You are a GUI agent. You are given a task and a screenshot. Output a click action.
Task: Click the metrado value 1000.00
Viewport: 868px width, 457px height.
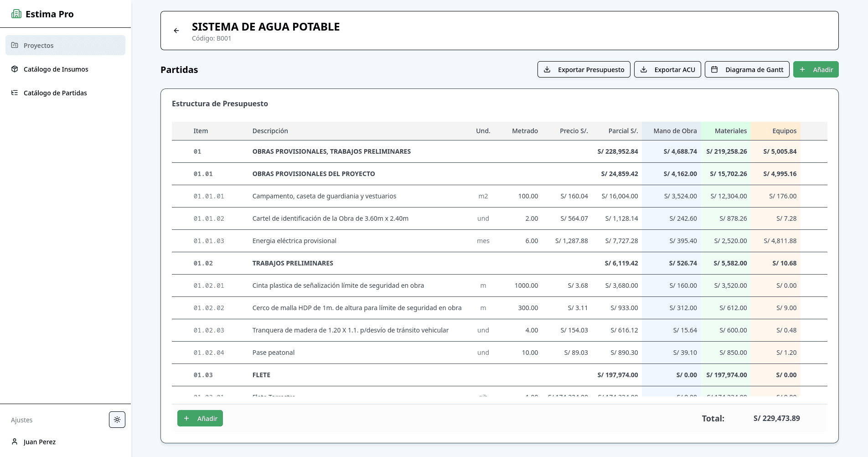(x=526, y=286)
